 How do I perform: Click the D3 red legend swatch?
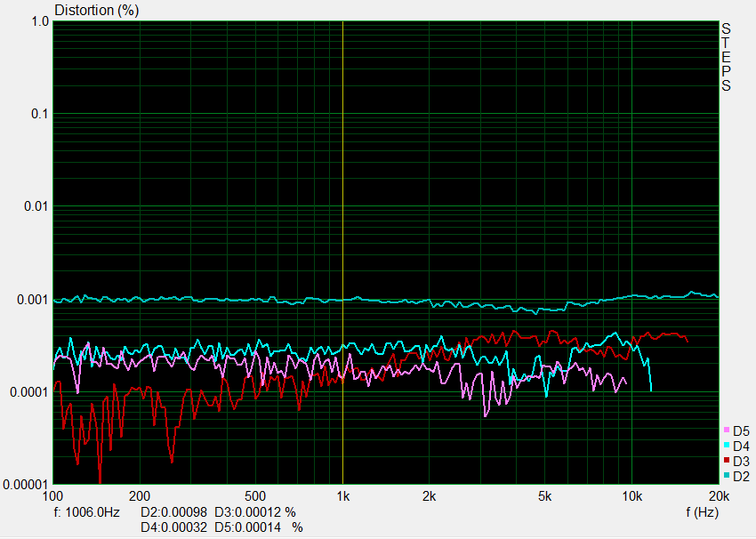pos(727,461)
